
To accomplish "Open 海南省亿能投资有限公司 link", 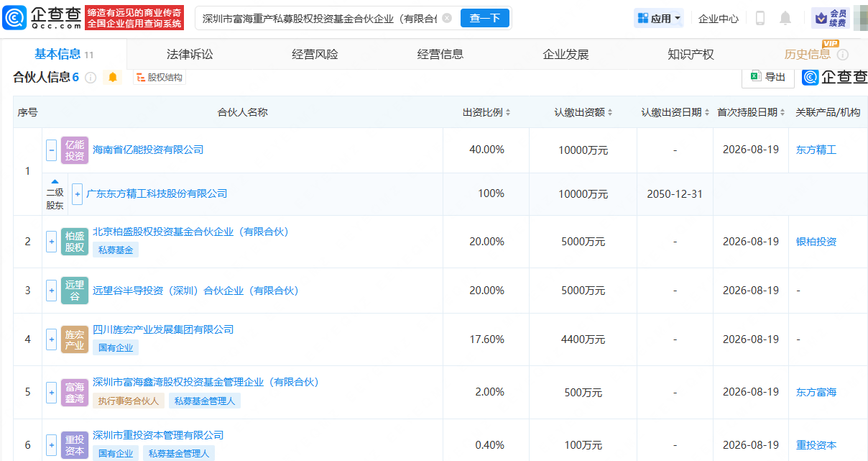I will click(x=148, y=150).
